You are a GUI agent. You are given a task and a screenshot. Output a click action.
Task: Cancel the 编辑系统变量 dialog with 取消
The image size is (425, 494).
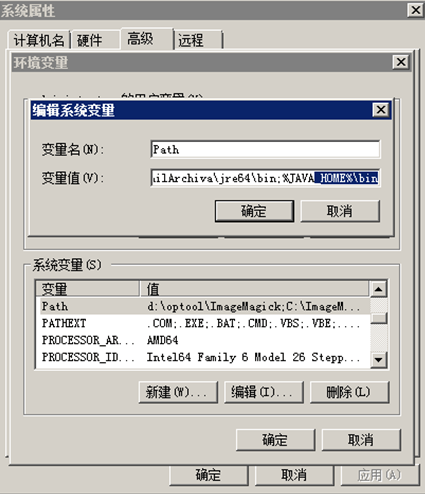click(340, 211)
